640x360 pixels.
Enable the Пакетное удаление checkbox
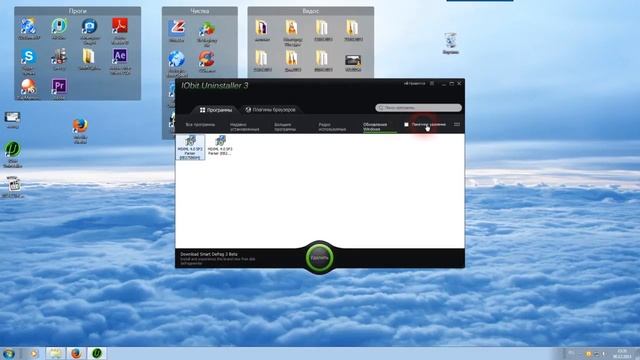tap(406, 124)
